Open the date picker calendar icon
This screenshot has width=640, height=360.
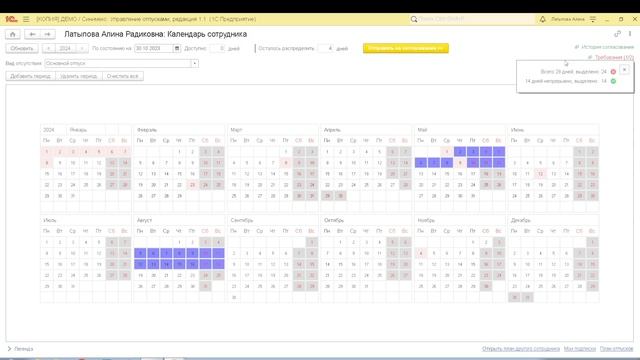tap(177, 48)
